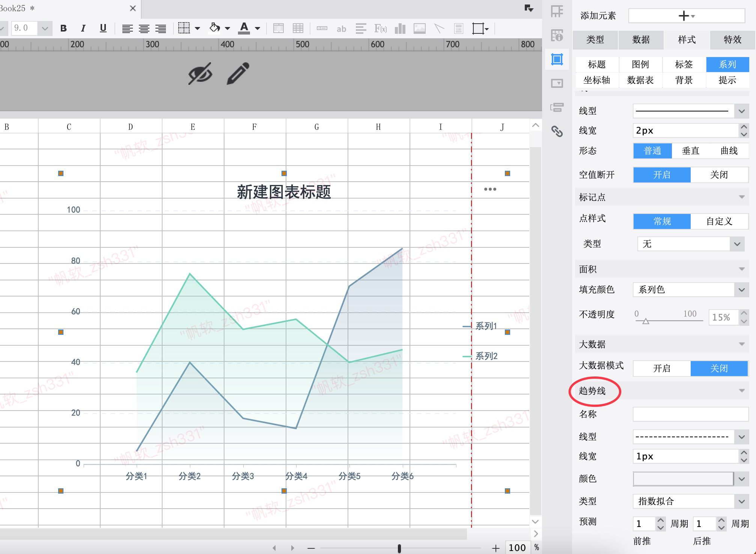
Task: Align text left in toolbar
Action: tap(127, 29)
